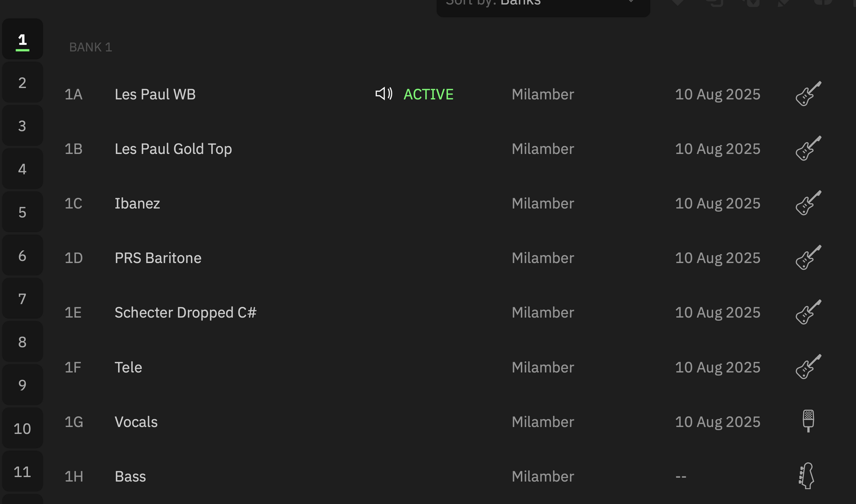Click the speaker icon beside ACTIVE

coord(384,94)
